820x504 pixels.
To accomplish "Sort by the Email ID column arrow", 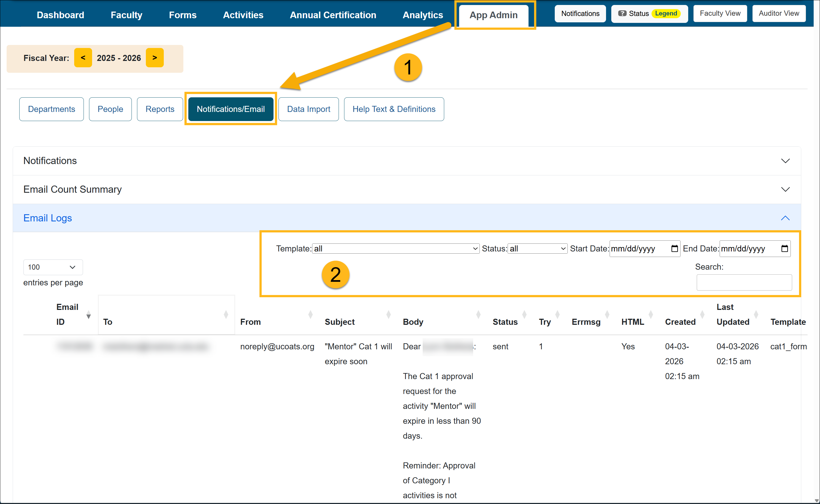I will [x=88, y=315].
